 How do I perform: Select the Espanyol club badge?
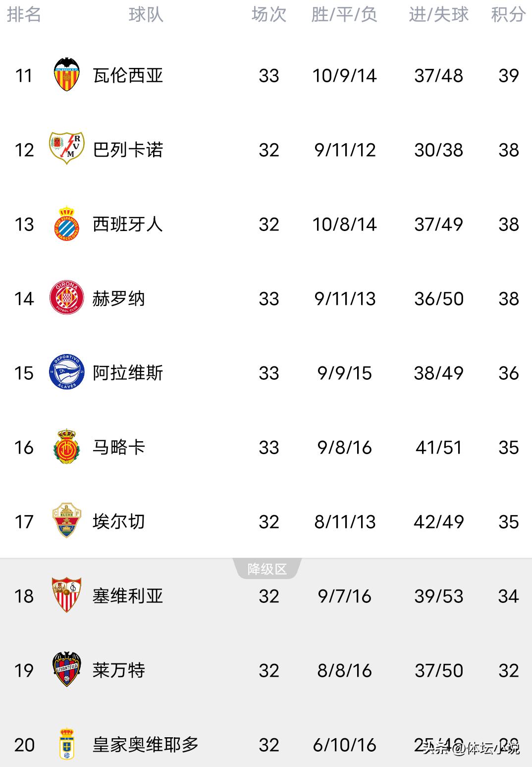click(66, 224)
